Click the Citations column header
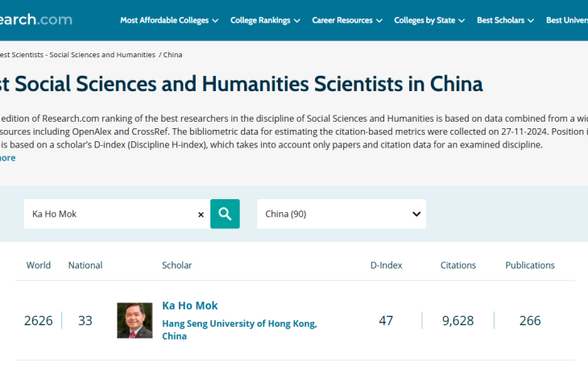588x371 pixels. [x=458, y=265]
